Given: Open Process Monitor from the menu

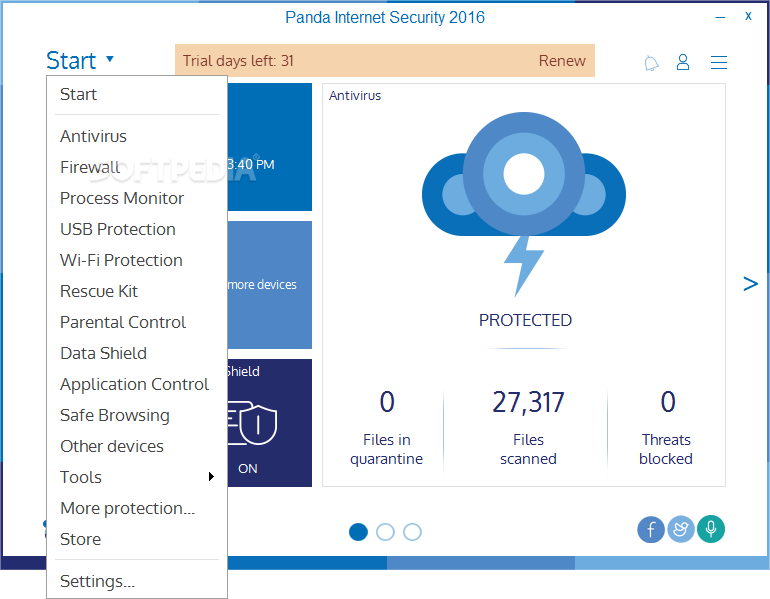Looking at the screenshot, I should 137,198.
